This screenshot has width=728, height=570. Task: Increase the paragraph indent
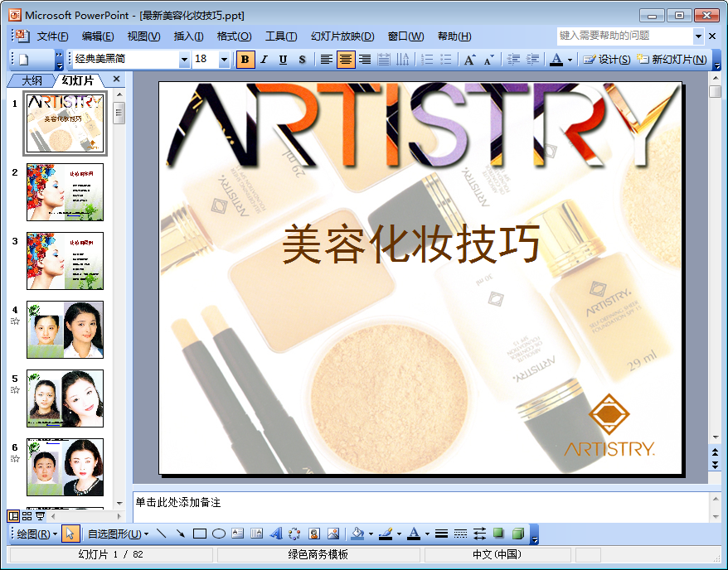[532, 60]
